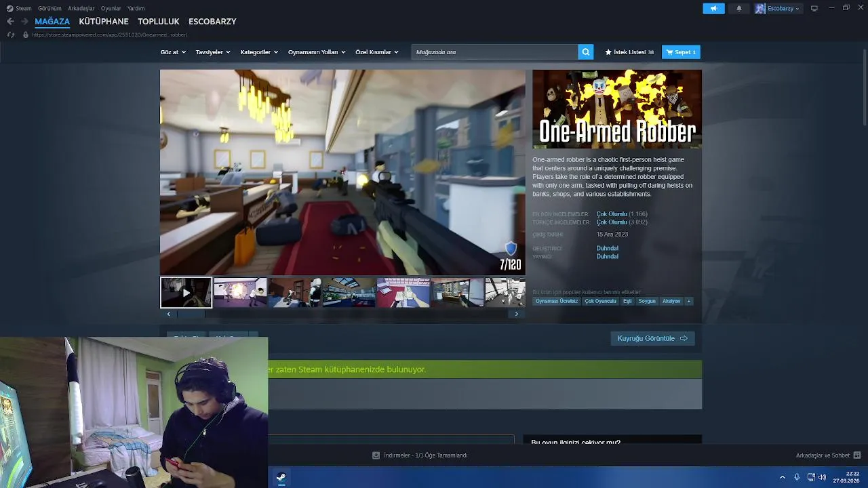Go back with the left navigation arrow

pos(10,22)
